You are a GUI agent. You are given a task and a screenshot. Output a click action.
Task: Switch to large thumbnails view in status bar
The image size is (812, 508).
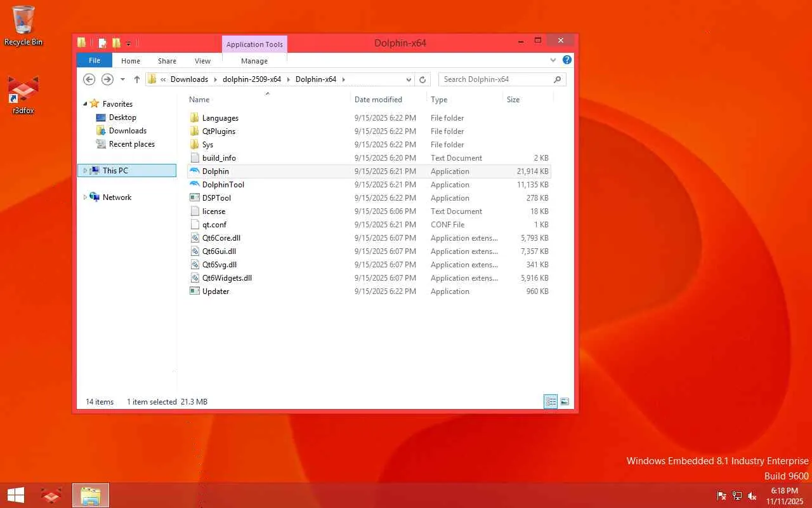[565, 401]
